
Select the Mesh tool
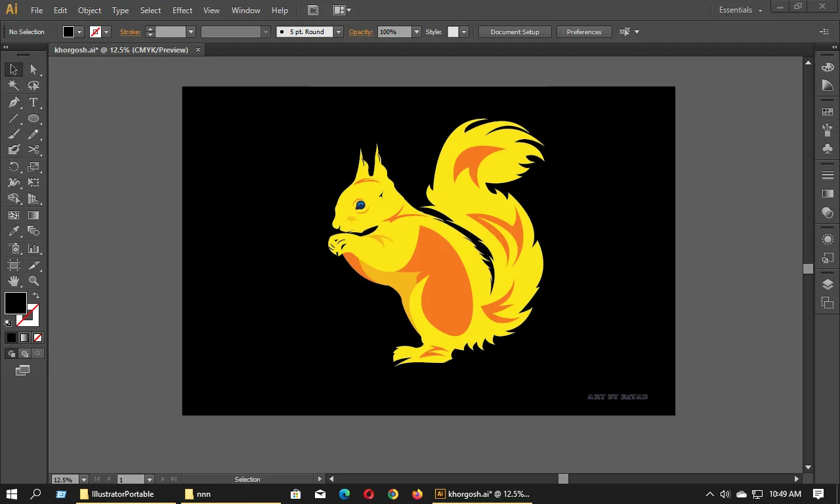(13, 215)
